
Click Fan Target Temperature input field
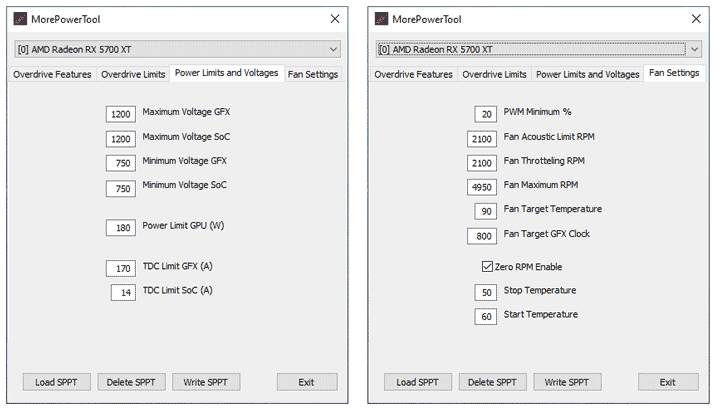(x=486, y=212)
